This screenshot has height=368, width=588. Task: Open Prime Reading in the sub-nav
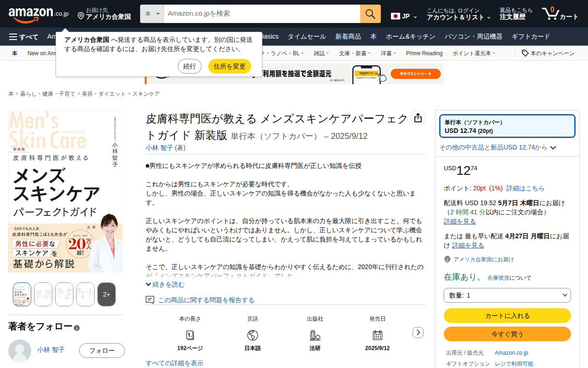pos(424,53)
